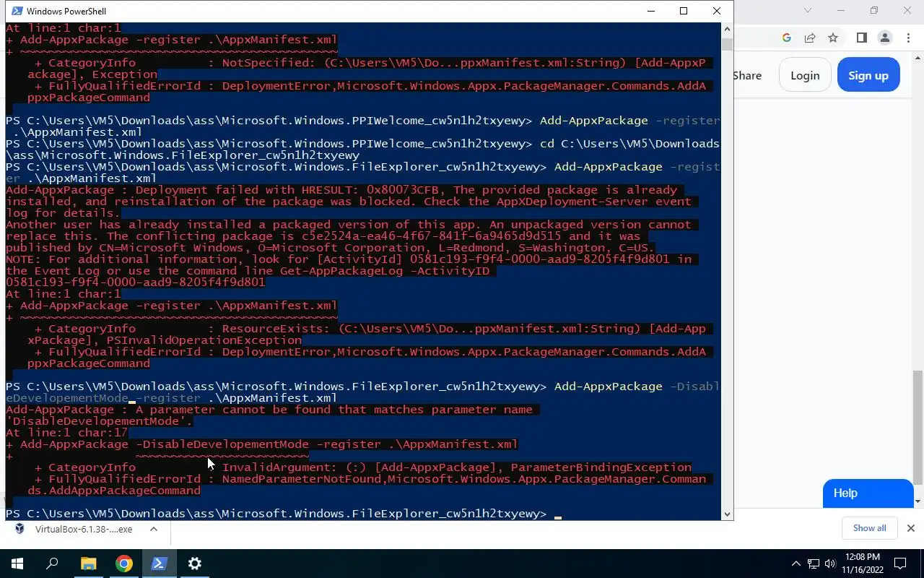Open Settings gear in taskbar
The width and height of the screenshot is (924, 578).
click(x=195, y=564)
